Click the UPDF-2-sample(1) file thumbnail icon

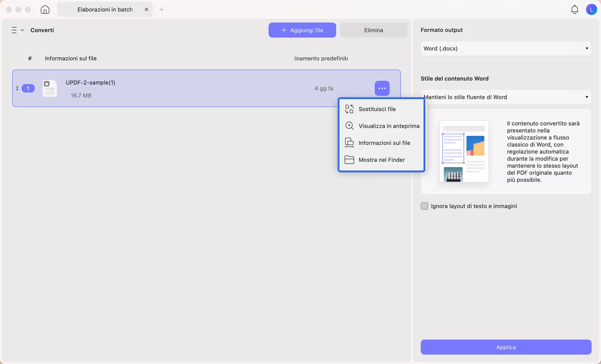50,88
